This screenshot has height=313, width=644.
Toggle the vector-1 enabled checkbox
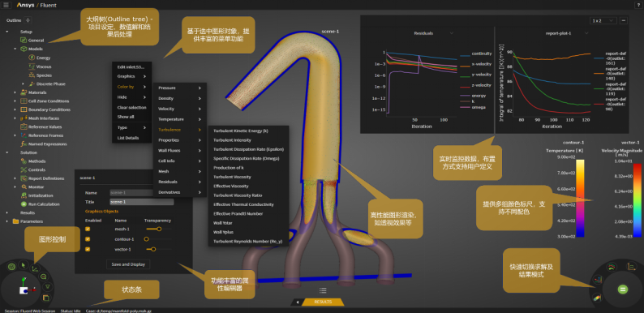88,249
